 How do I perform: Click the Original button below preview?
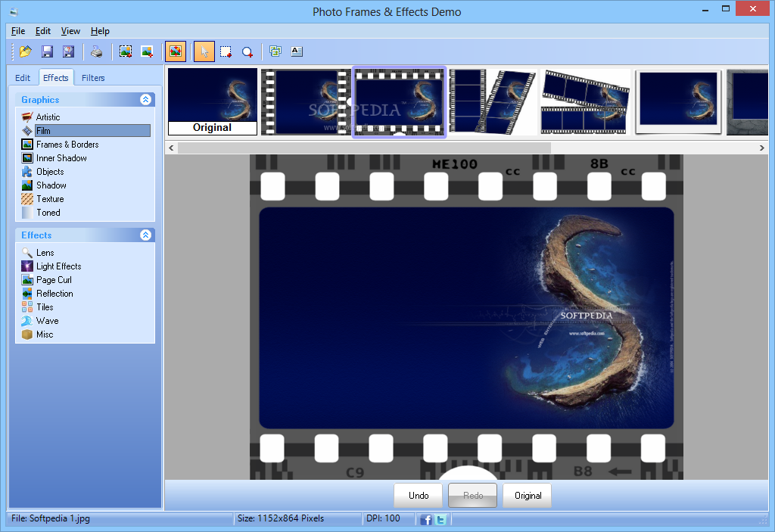528,496
